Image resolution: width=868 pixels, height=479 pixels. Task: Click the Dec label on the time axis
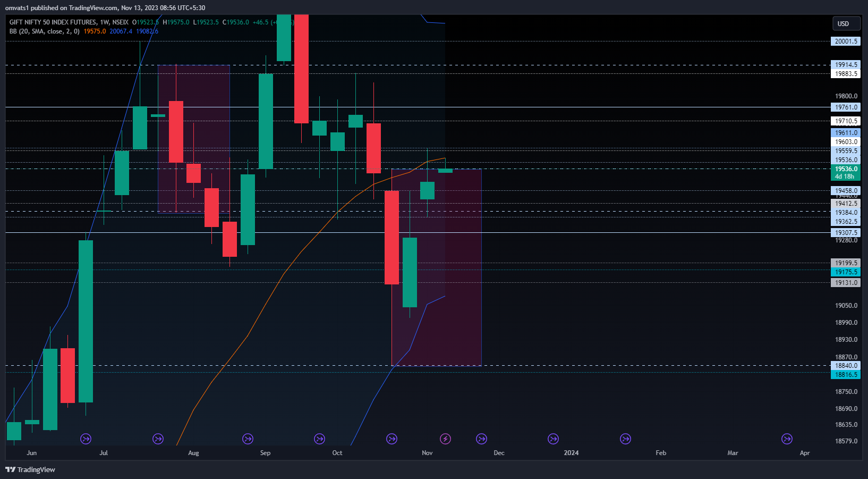[499, 453]
